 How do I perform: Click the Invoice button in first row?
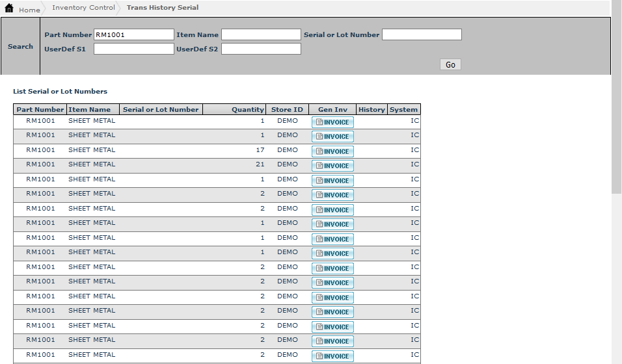click(x=332, y=122)
